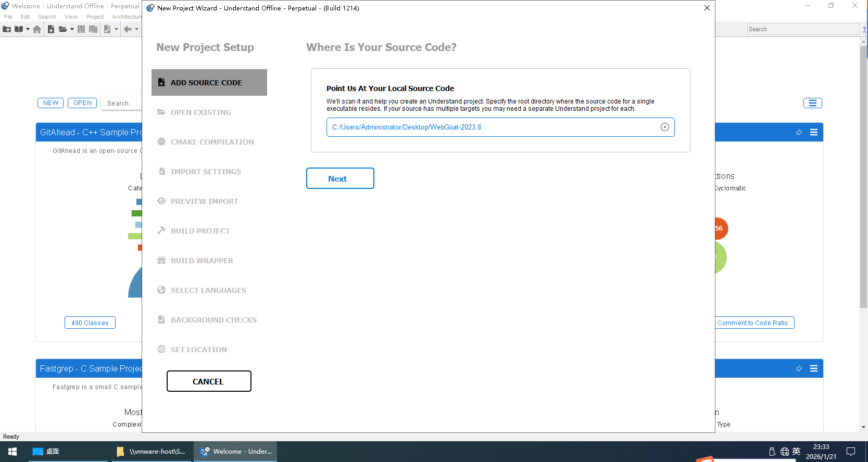
Task: Open the File menu
Action: [x=8, y=17]
